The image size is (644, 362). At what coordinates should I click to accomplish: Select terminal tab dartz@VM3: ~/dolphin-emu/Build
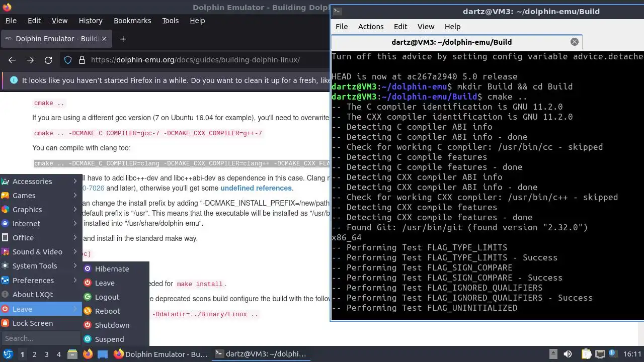(x=457, y=42)
